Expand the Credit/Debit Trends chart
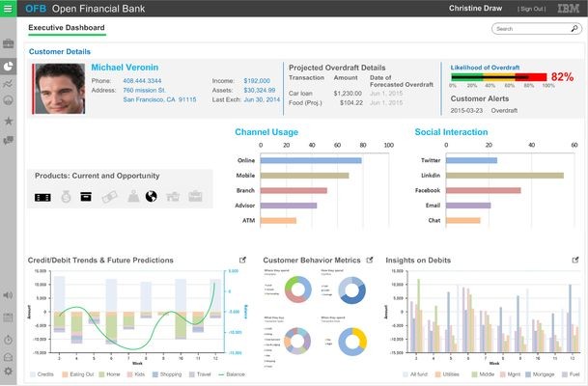Image resolution: width=588 pixels, height=386 pixels. (x=242, y=261)
